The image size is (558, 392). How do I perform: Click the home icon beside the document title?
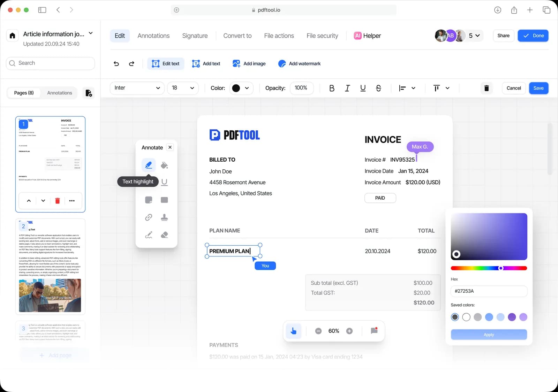(12, 36)
